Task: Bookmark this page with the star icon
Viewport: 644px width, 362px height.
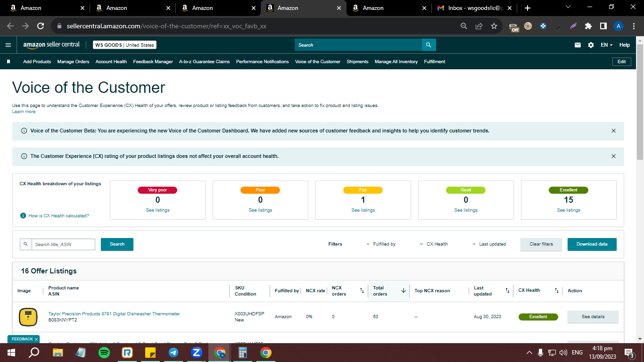Action: click(494, 26)
